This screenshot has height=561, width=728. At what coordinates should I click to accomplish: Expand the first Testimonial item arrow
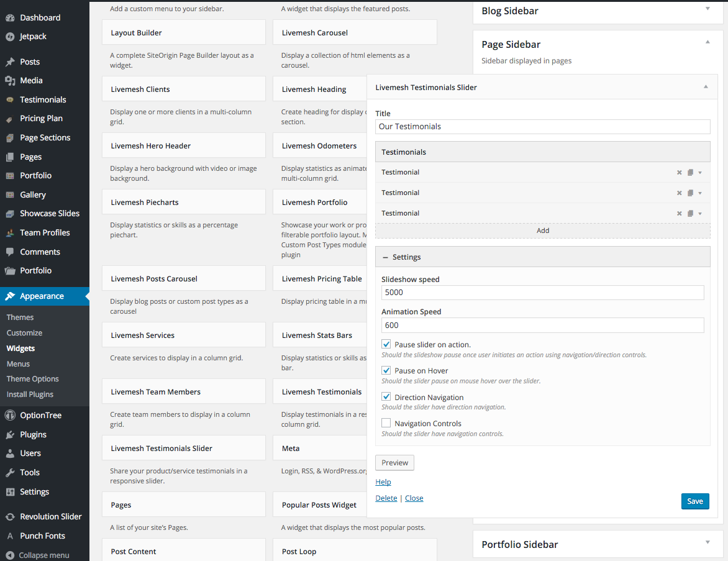700,173
